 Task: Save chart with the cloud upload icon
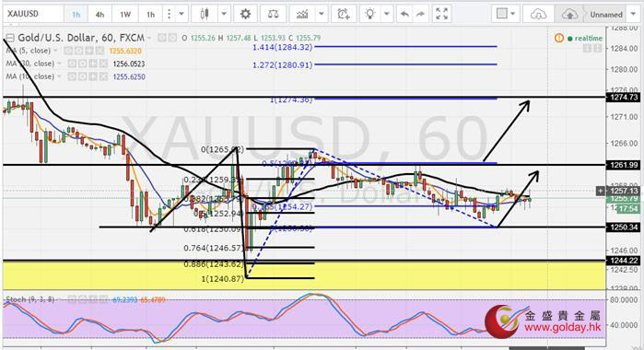point(569,15)
